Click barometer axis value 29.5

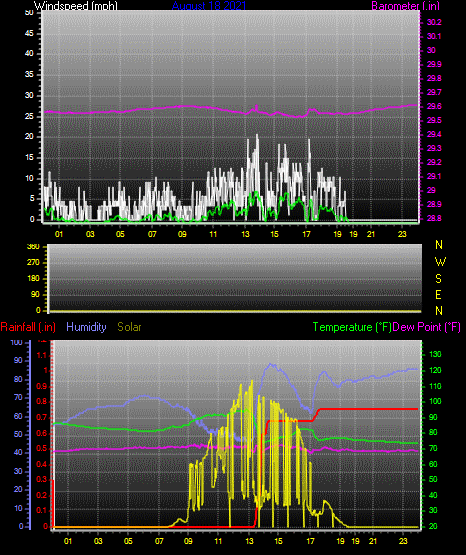[x=434, y=121]
